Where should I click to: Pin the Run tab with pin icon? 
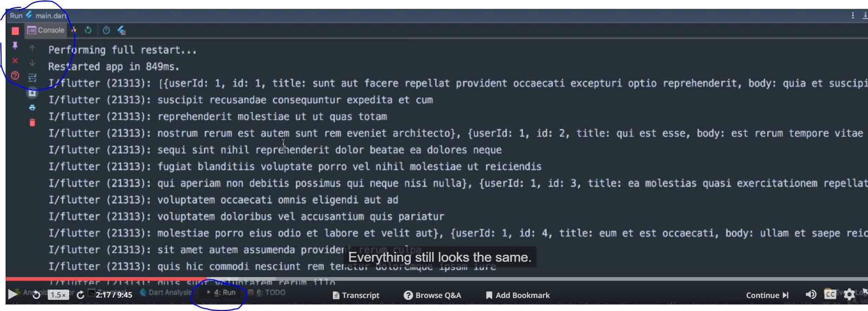click(15, 46)
